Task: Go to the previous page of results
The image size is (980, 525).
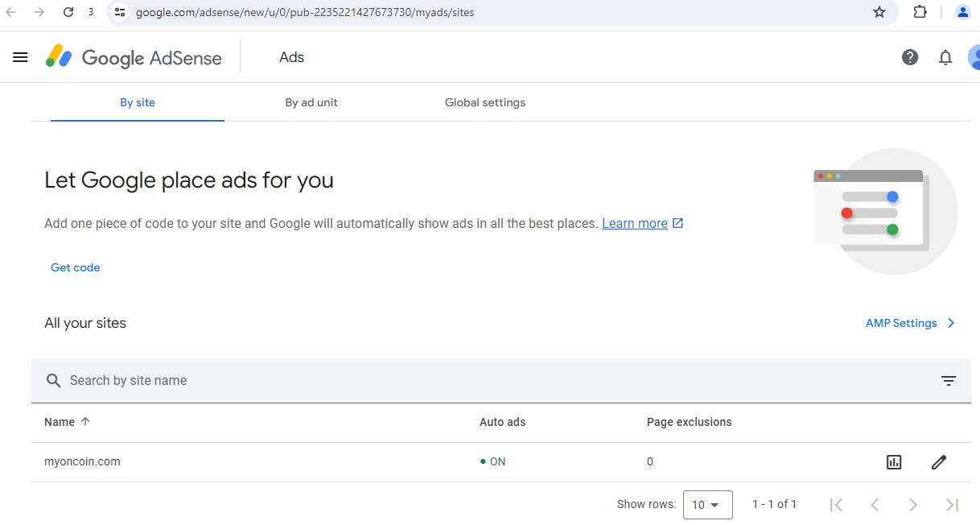Action: pos(875,505)
